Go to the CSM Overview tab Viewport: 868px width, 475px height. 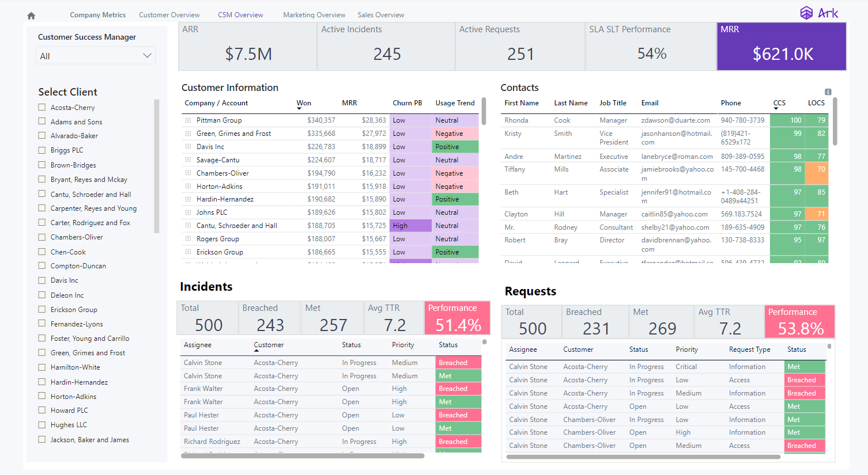[240, 14]
